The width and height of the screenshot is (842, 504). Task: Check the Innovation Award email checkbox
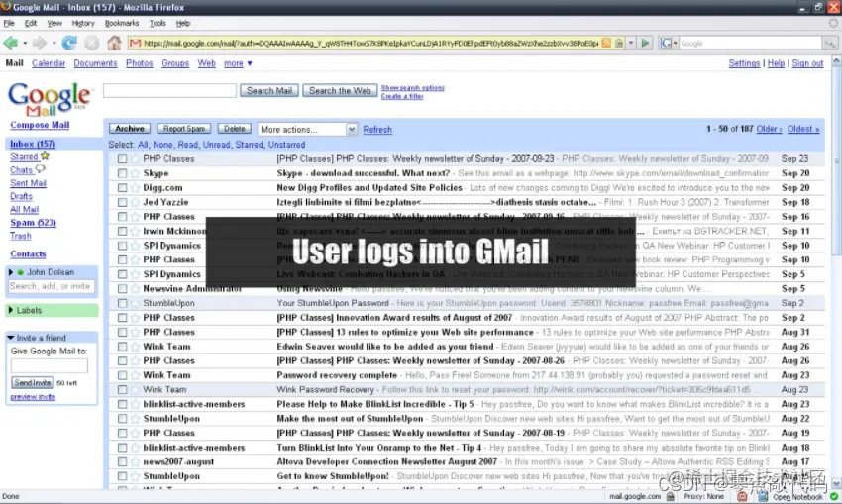123,318
